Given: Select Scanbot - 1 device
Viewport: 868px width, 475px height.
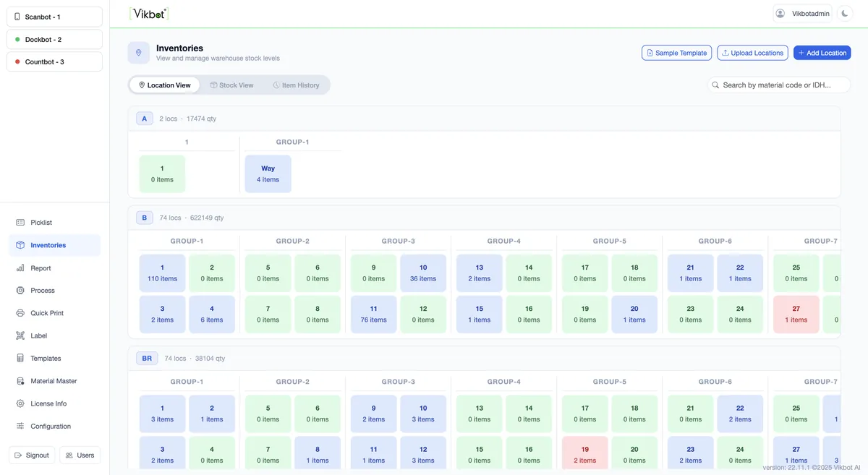Looking at the screenshot, I should [54, 17].
